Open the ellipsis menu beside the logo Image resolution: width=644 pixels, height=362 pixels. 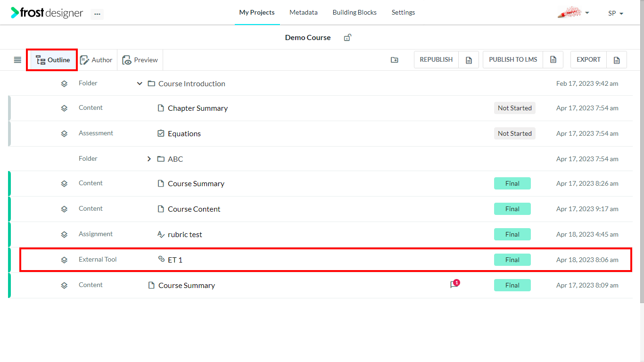(x=97, y=14)
